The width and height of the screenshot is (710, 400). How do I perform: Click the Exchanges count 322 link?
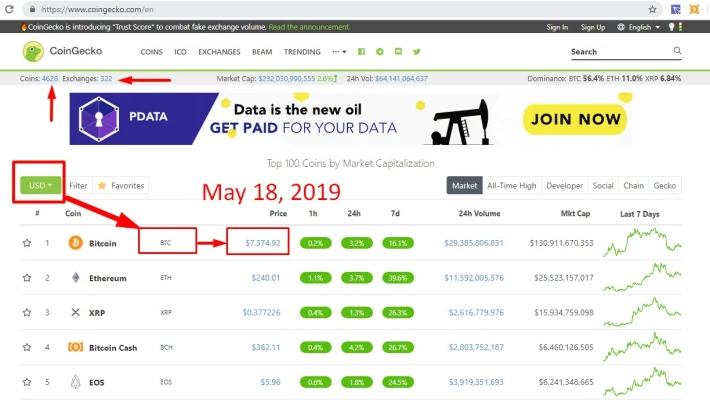point(106,78)
